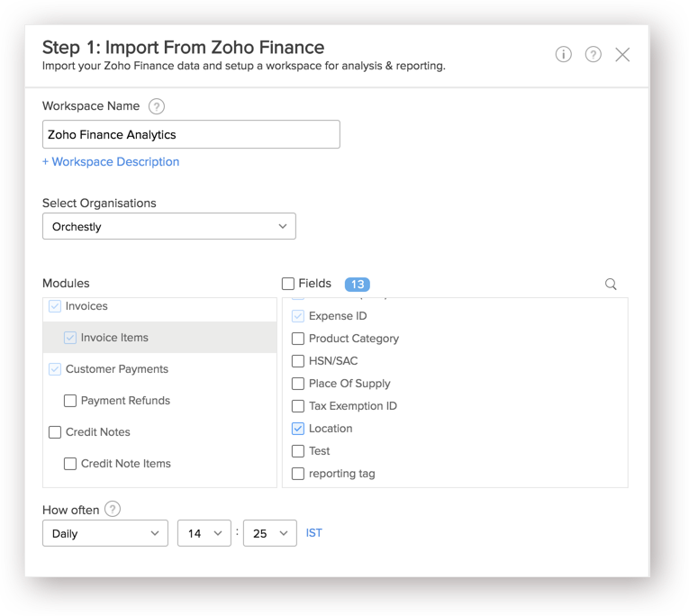
Task: Click the info icon in dialog header
Action: pos(563,54)
